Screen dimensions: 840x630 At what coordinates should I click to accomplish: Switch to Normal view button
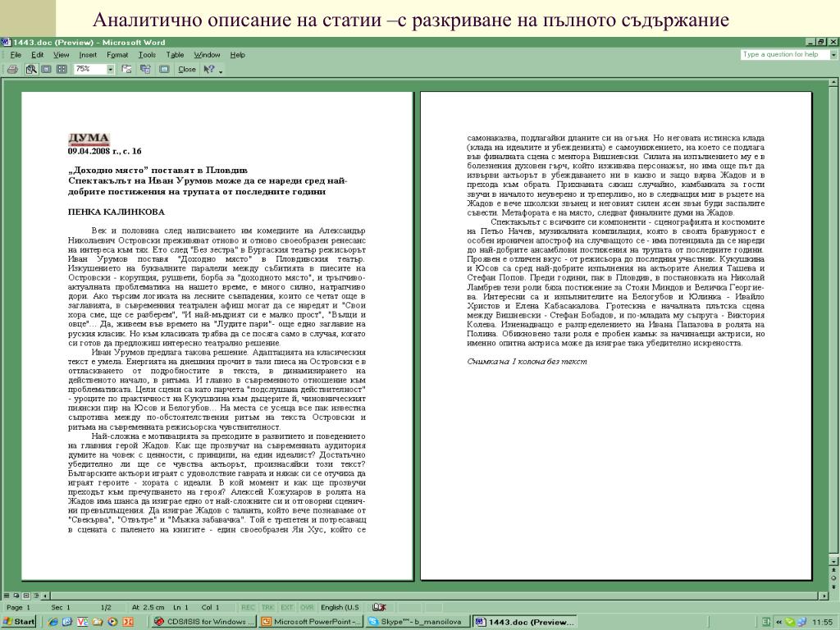click(7, 596)
